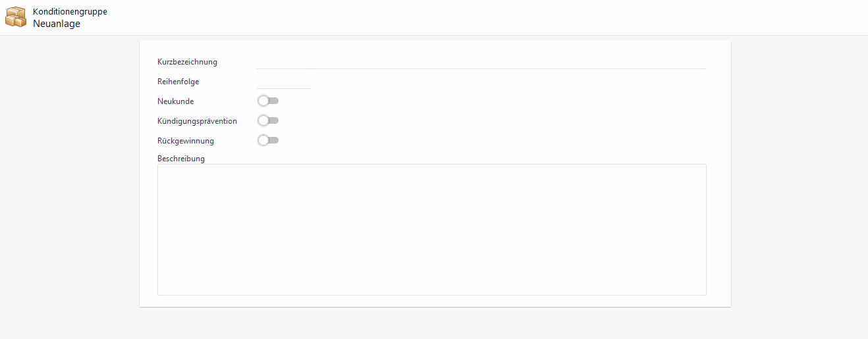Enable the Neukunde toggle switch
The image size is (868, 339).
click(x=268, y=101)
